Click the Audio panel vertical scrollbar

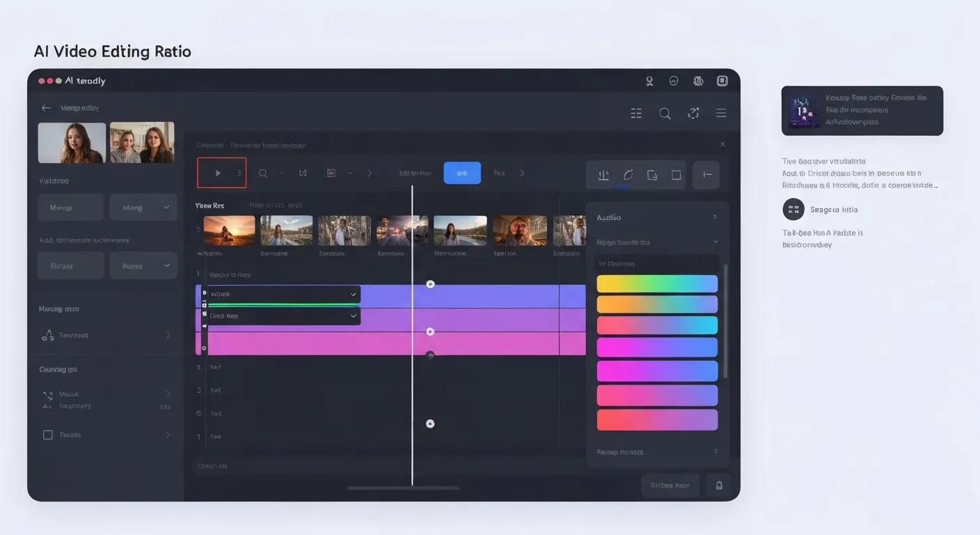pyautogui.click(x=725, y=322)
